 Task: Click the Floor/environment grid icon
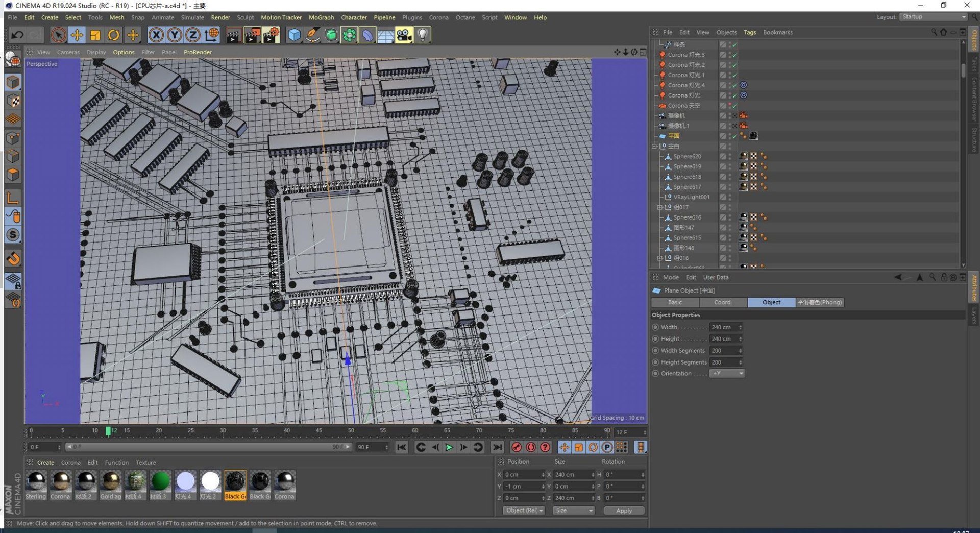coord(385,35)
